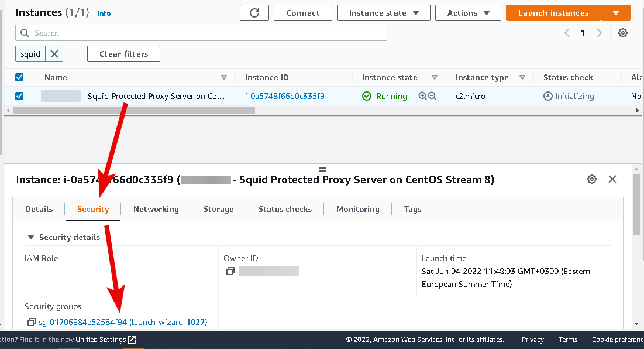Uncheck the Squid Proxy Server instance row
The image size is (644, 349).
pos(19,96)
